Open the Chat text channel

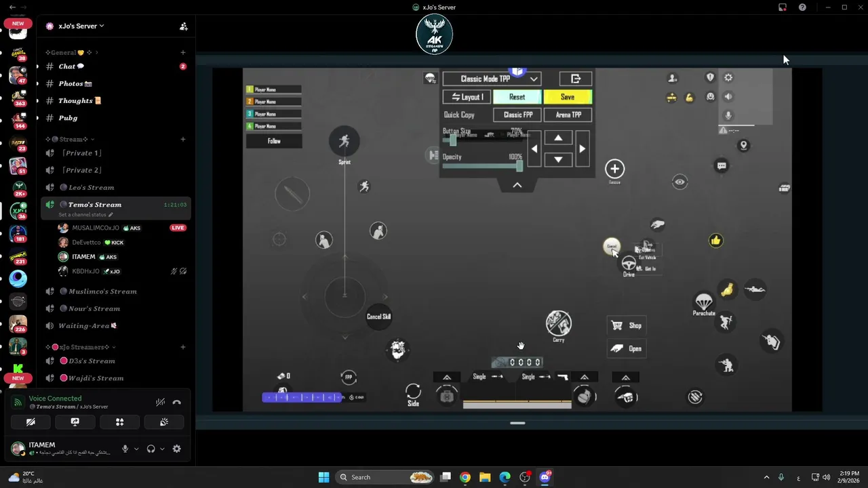tap(116, 66)
